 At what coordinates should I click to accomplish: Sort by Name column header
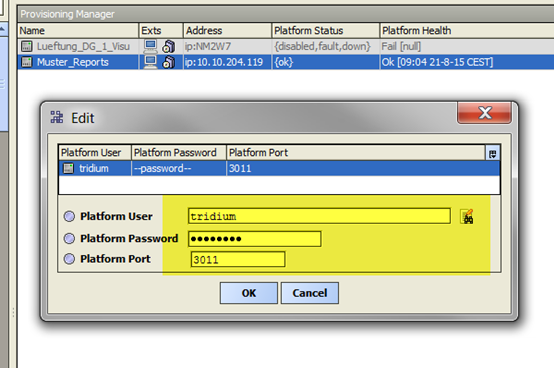coord(78,30)
